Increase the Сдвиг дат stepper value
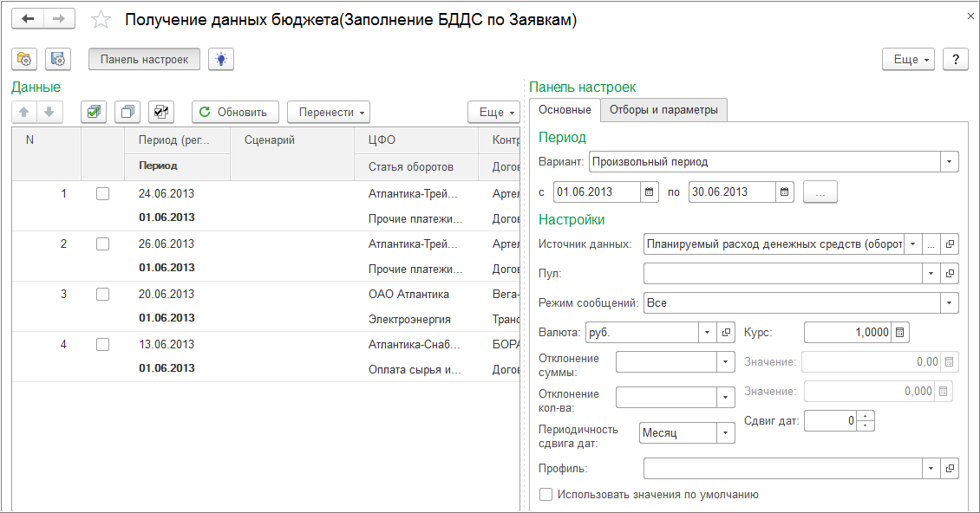Viewport: 980px width, 513px height. click(866, 416)
